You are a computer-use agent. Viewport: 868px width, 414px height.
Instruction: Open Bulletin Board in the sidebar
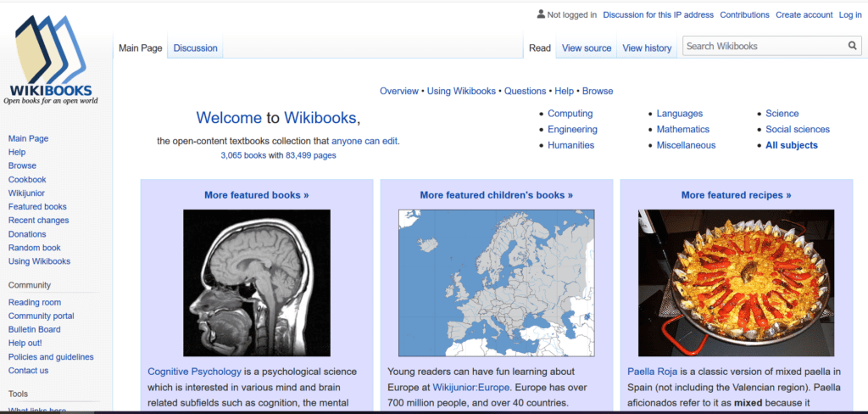pyautogui.click(x=34, y=329)
